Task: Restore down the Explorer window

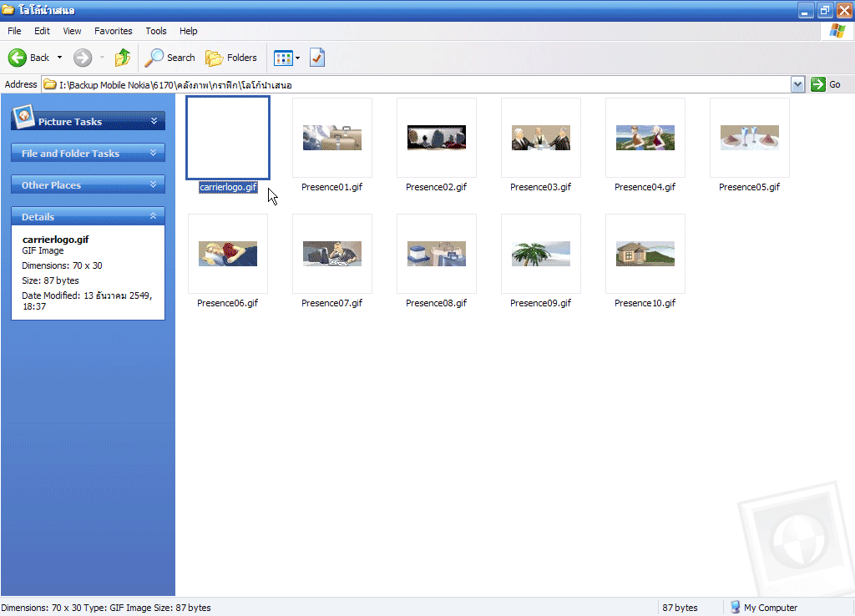Action: coord(825,10)
